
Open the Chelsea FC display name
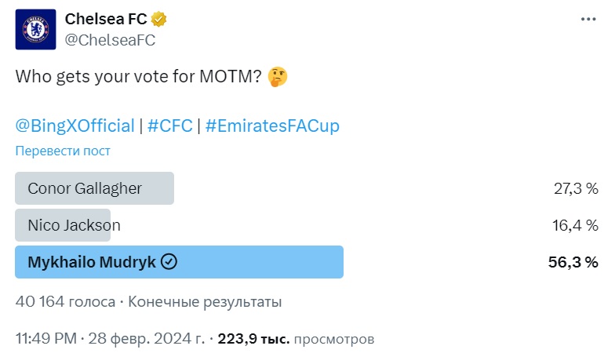click(x=106, y=19)
